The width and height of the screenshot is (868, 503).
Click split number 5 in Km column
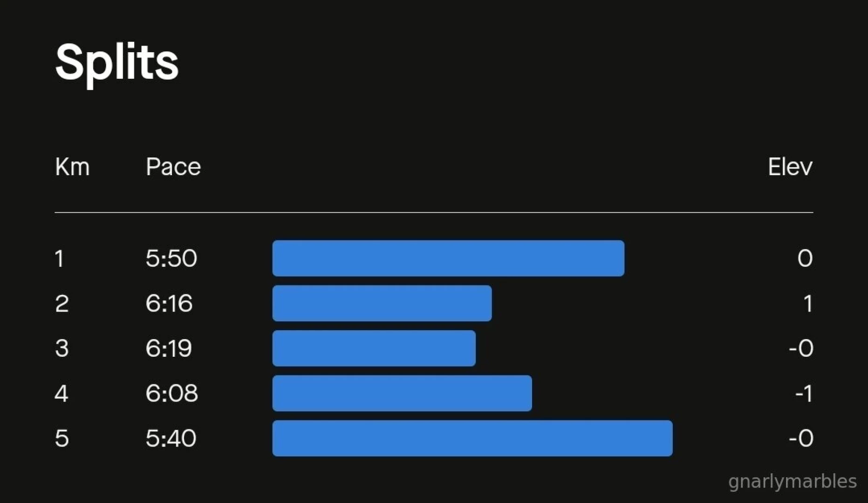coord(62,438)
